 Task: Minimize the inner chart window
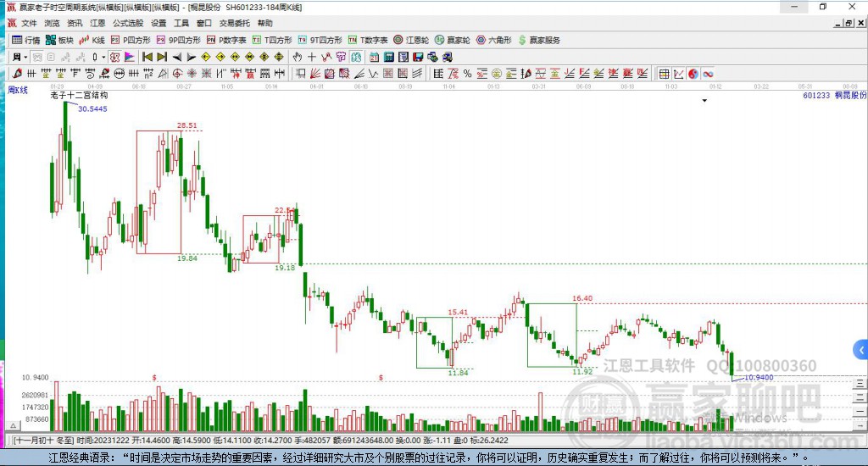click(838, 23)
